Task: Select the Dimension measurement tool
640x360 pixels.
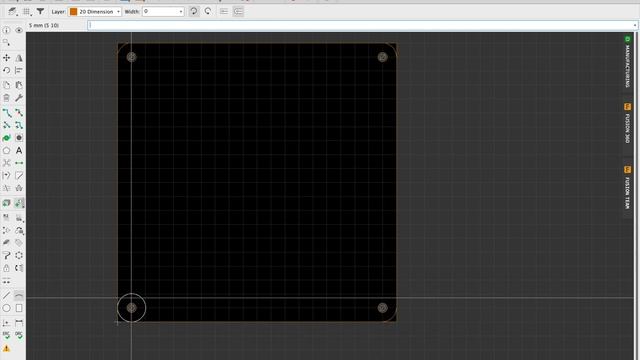Action: click(19, 323)
